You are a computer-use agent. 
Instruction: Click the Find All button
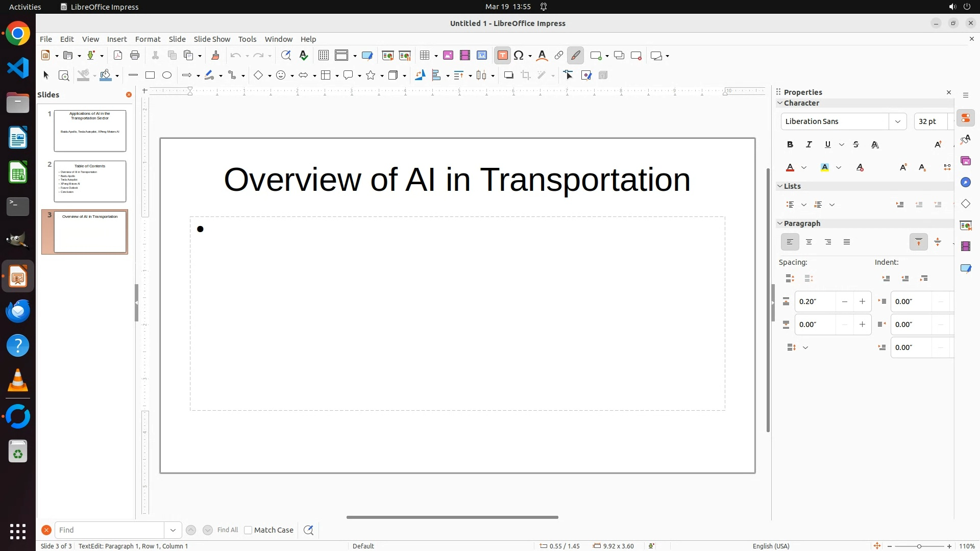click(227, 530)
